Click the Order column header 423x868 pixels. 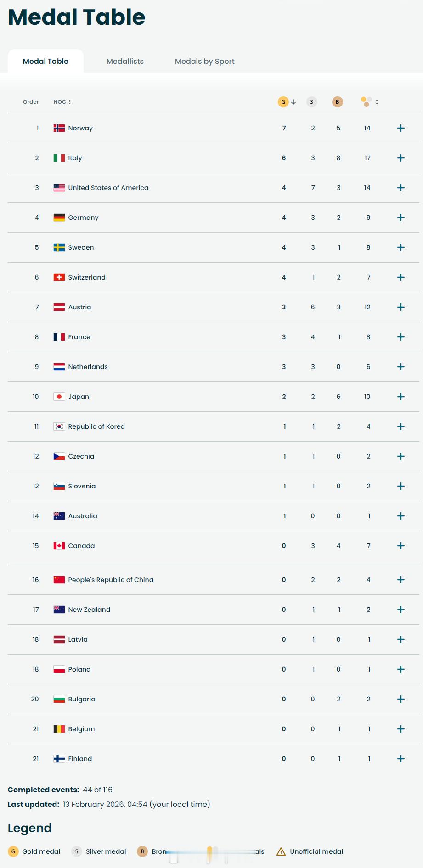point(31,102)
